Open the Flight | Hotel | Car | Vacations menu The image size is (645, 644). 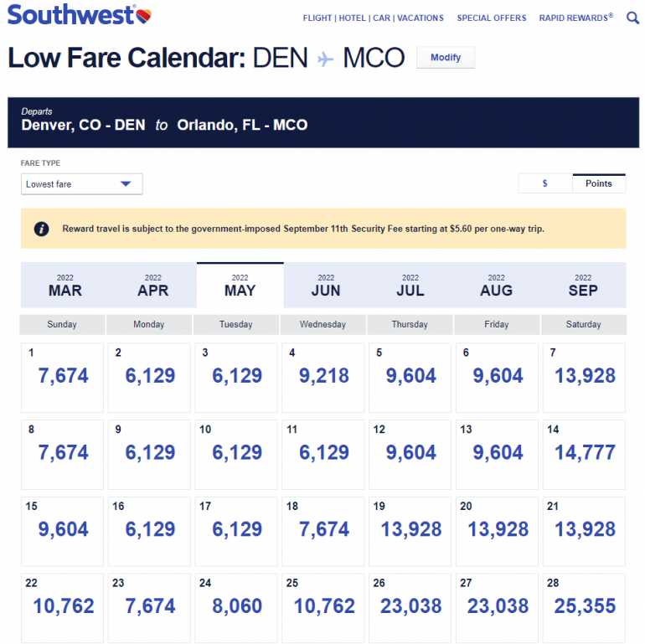pos(373,18)
